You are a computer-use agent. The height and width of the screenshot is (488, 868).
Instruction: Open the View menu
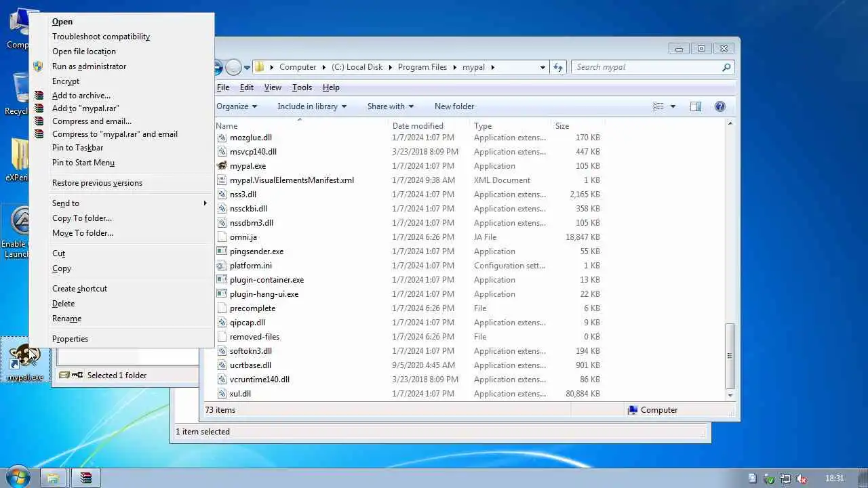273,87
